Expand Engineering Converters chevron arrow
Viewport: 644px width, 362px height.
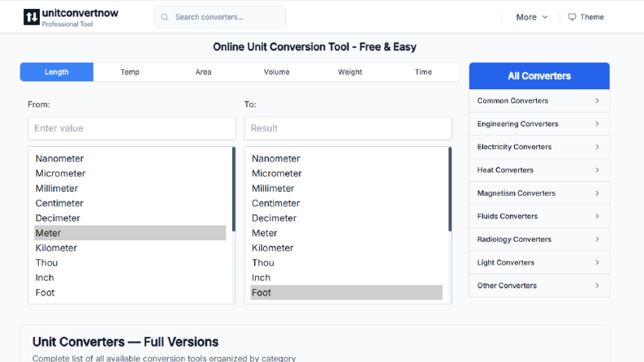[x=597, y=124]
